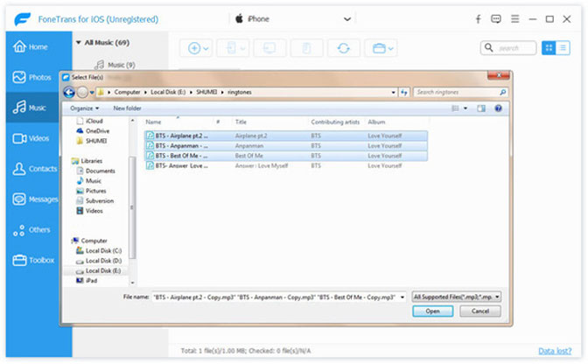Image resolution: width=588 pixels, height=364 pixels.
Task: Open the iPhone device dropdown
Action: [x=347, y=18]
